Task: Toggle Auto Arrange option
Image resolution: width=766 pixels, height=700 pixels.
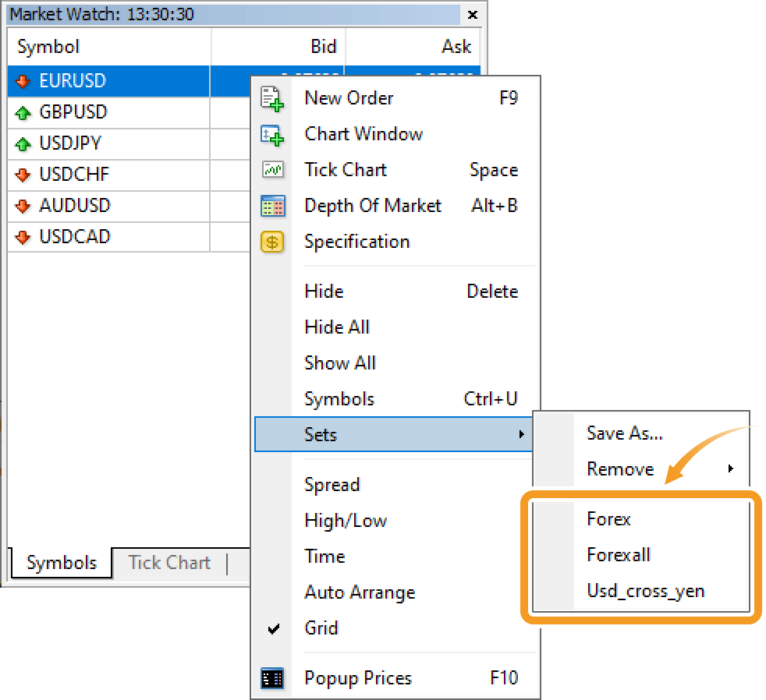Action: (x=395, y=592)
